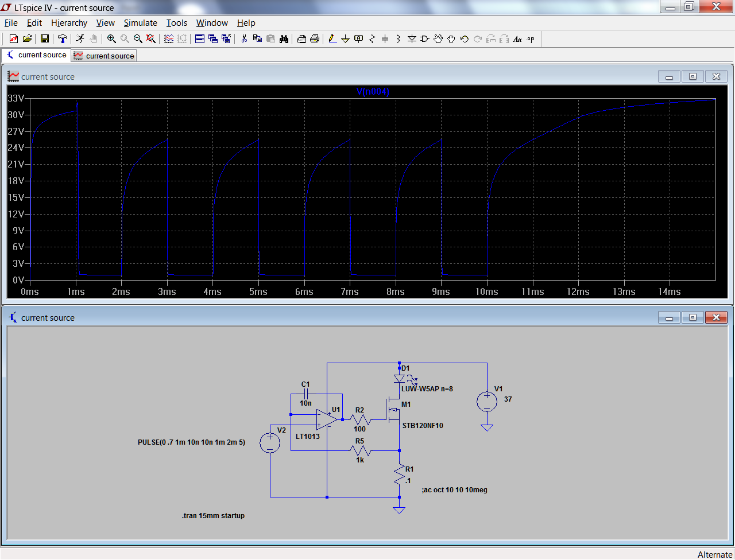Cascade windows using the toolbar icon
This screenshot has width=735, height=560.
(213, 39)
